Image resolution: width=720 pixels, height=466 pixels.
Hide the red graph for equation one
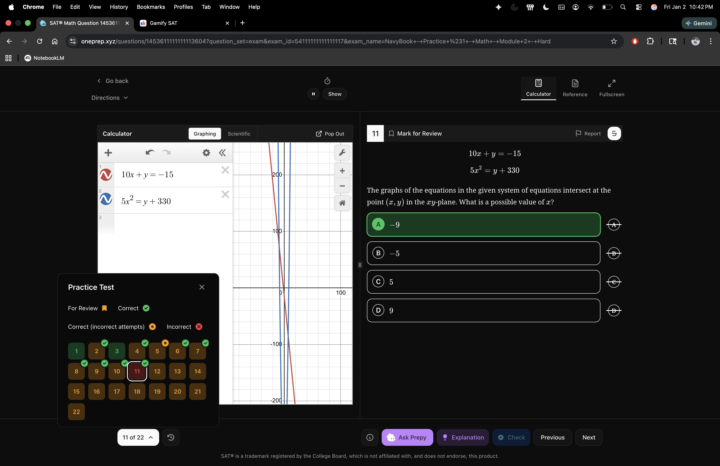click(106, 174)
